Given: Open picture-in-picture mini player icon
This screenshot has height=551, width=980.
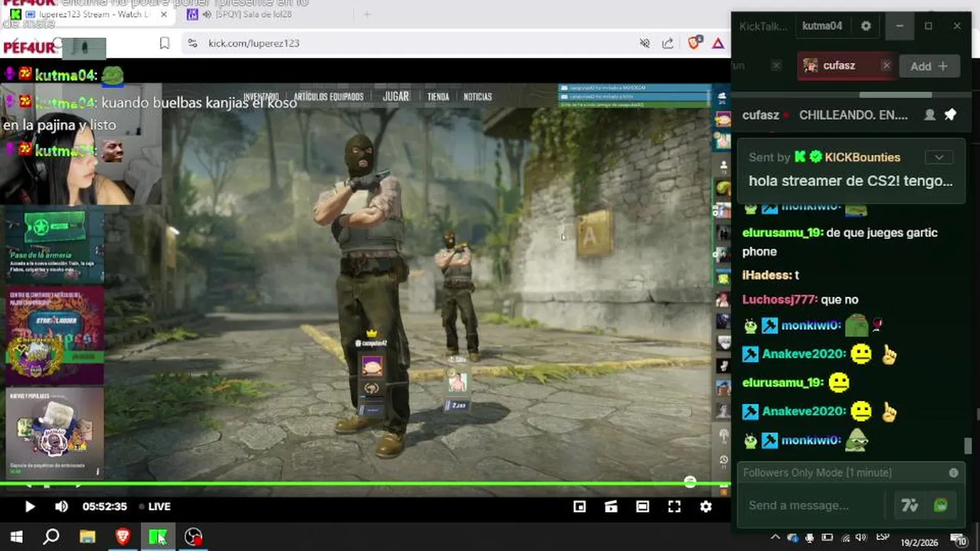Looking at the screenshot, I should click(x=580, y=507).
